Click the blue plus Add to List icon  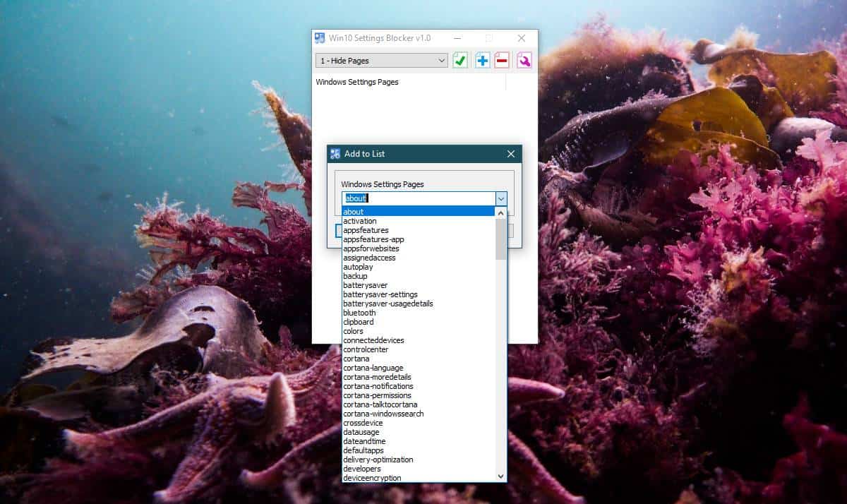pos(482,61)
